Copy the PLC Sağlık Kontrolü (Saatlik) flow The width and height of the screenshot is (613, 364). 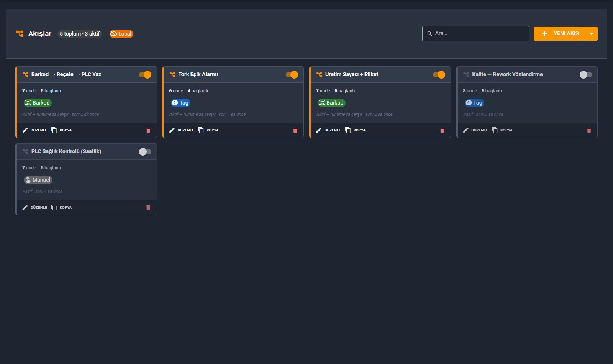tap(62, 208)
